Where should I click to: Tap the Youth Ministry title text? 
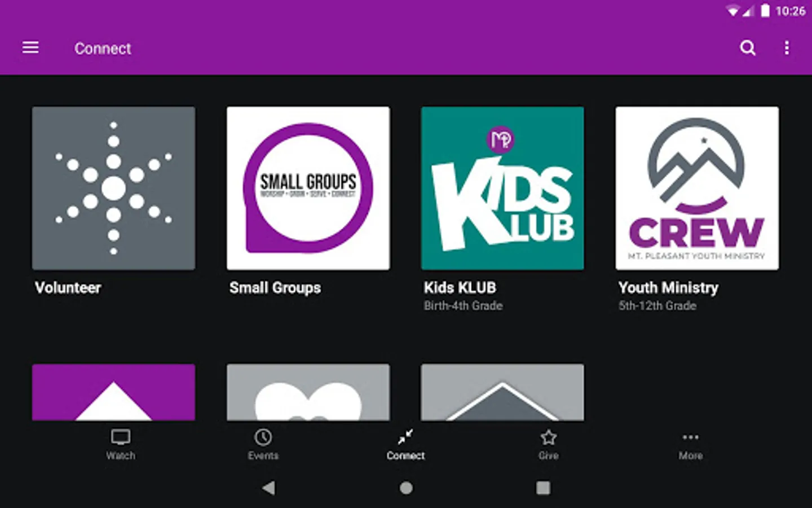coord(668,288)
